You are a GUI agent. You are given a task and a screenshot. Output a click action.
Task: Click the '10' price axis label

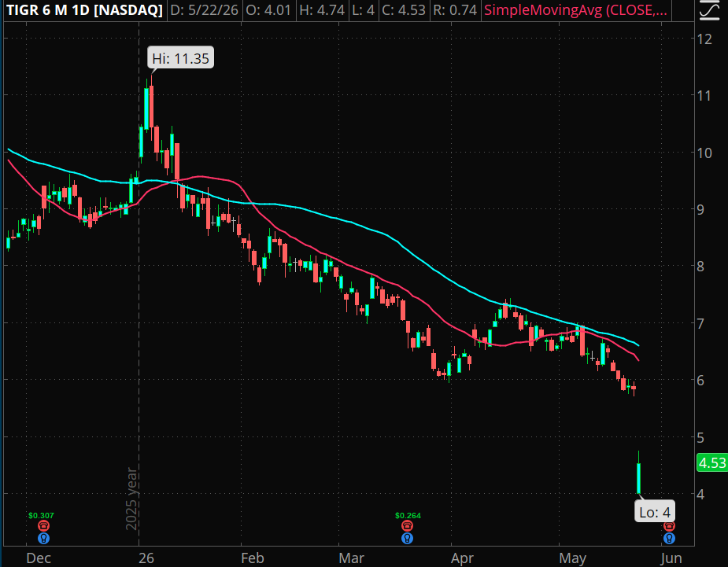[x=705, y=153]
